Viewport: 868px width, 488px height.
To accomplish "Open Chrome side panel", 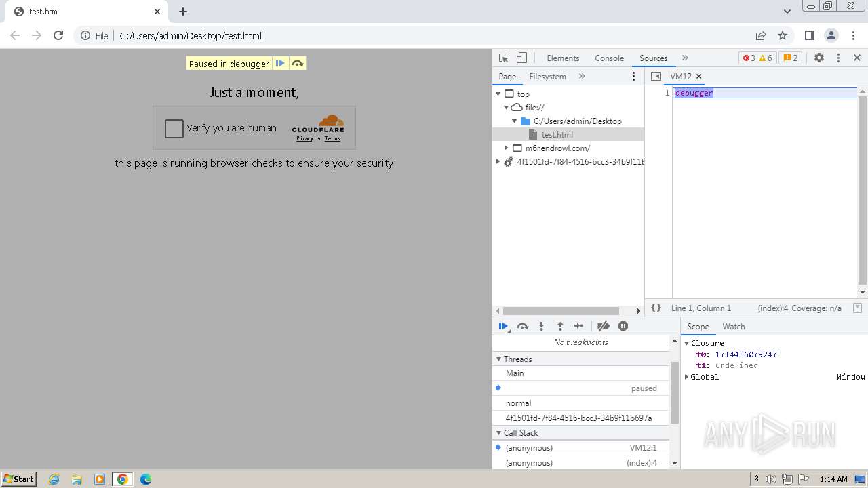I will pyautogui.click(x=809, y=36).
